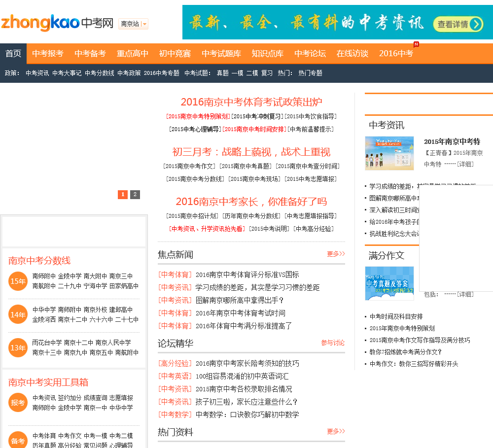Click the orange 15年 circle badge

18,281
